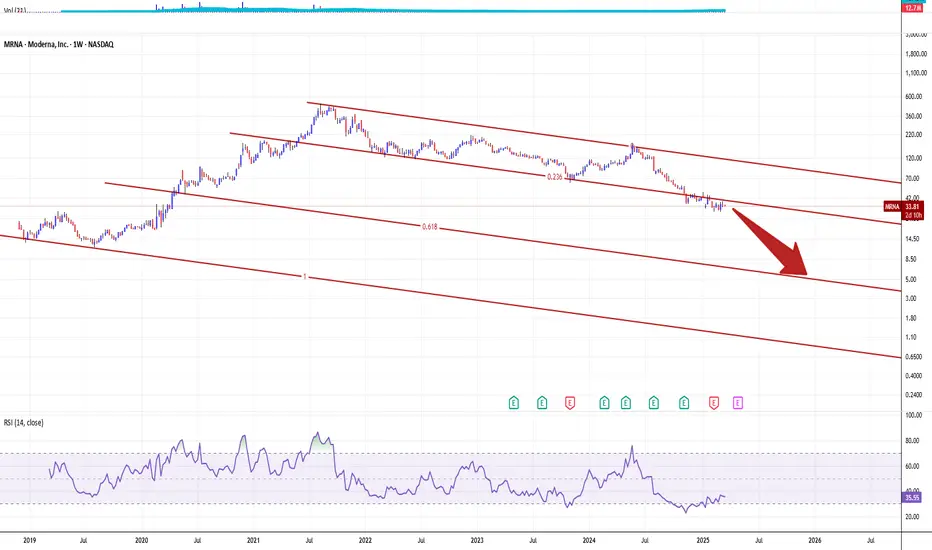Screen dimensions: 932x550
Task: Click the 360.00 price scale value
Action: (x=914, y=117)
